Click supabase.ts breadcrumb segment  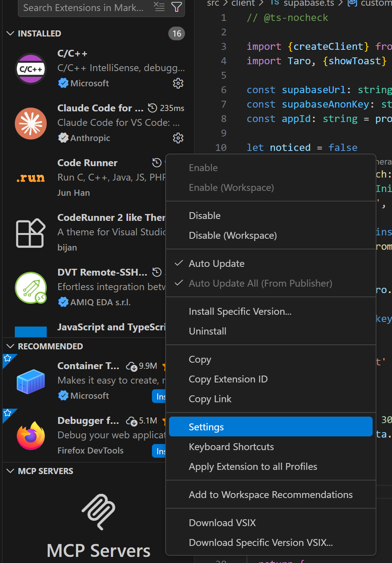pos(309,3)
